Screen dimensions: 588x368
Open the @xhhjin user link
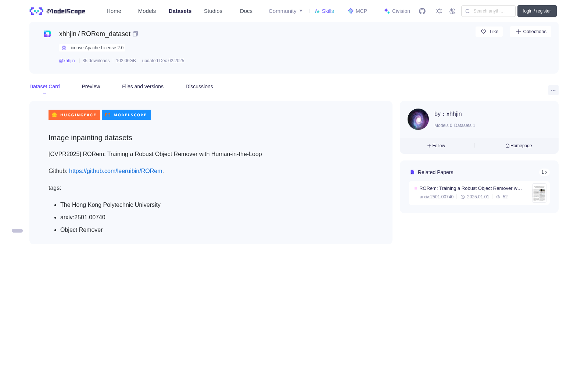[67, 61]
